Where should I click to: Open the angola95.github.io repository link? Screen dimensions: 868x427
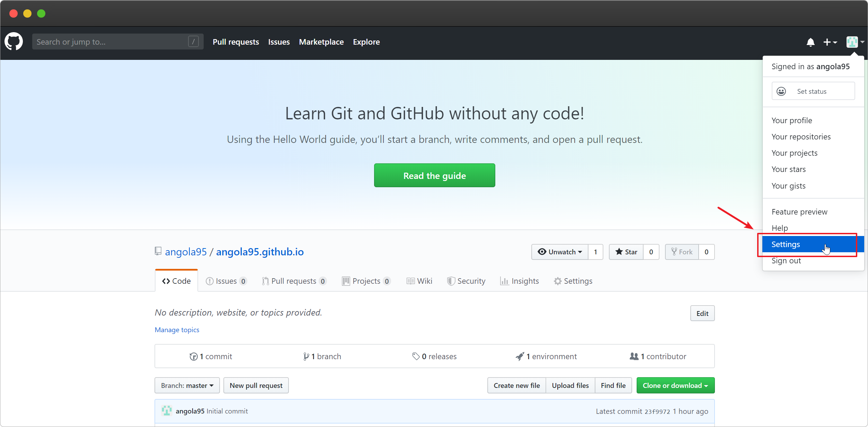point(260,252)
